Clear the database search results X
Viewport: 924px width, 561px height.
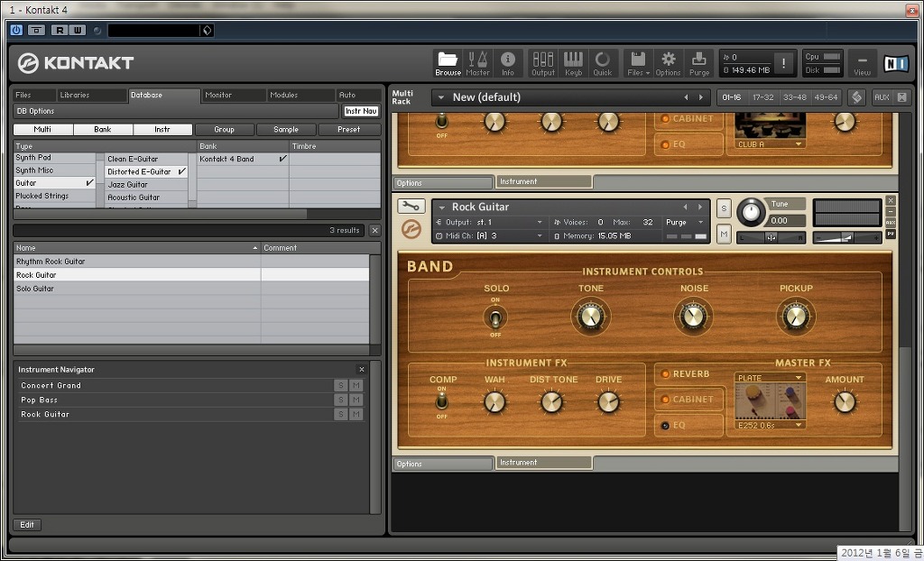pyautogui.click(x=374, y=230)
